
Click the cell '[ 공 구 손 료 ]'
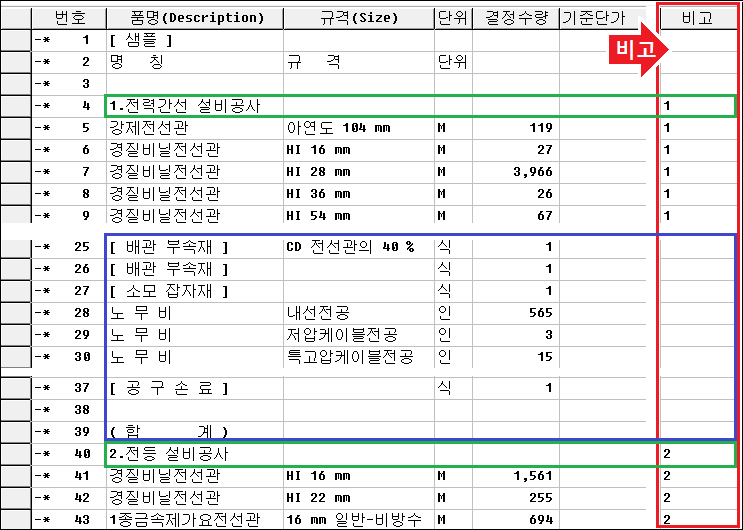coord(195,388)
